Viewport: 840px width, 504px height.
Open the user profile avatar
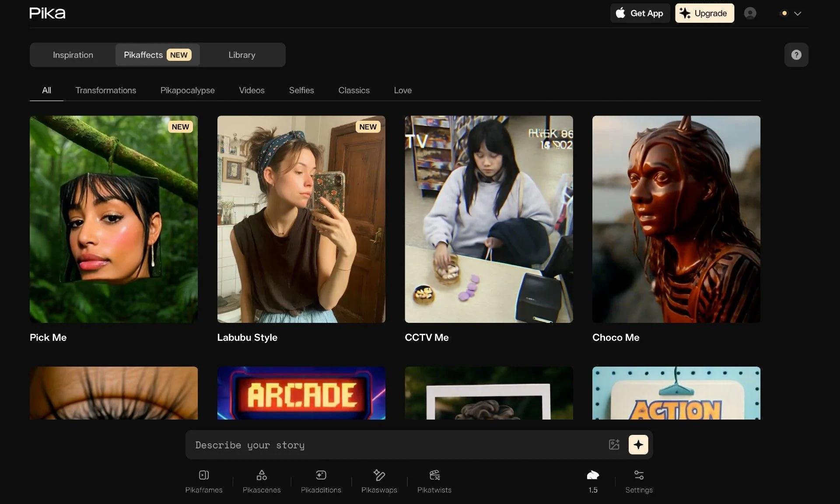tap(750, 13)
